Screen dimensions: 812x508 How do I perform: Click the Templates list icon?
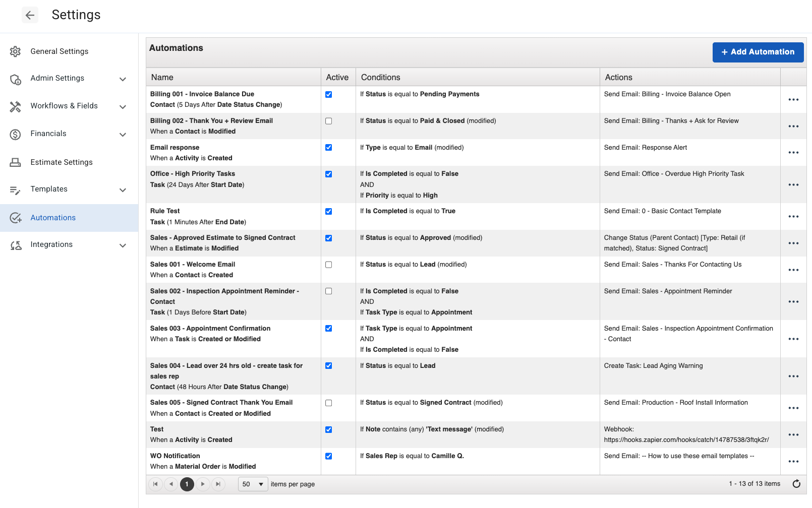[x=15, y=189]
